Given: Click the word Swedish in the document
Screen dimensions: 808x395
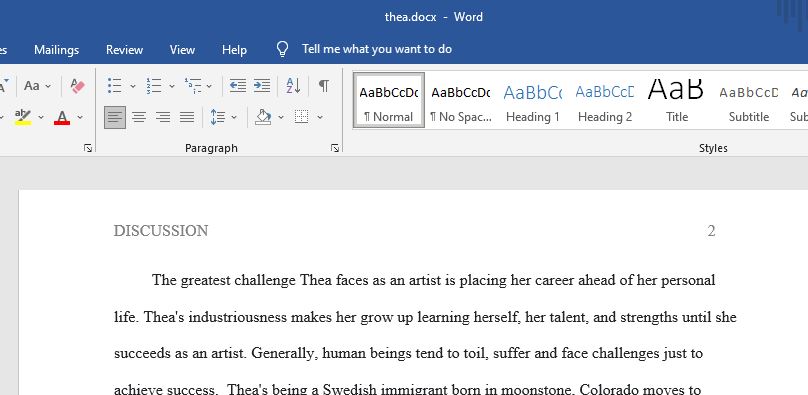Looking at the screenshot, I should 348,389.
